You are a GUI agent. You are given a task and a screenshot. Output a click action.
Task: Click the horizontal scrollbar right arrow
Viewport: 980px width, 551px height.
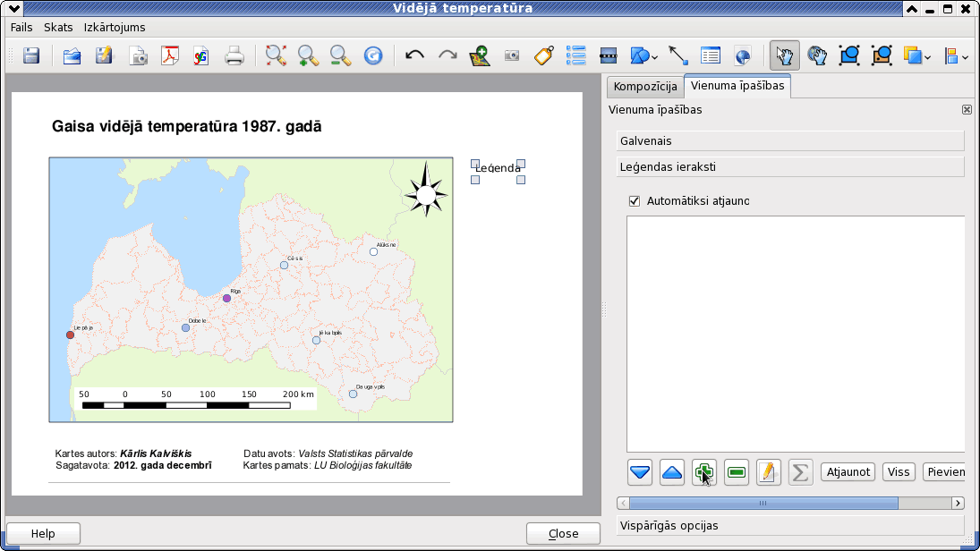pos(958,503)
